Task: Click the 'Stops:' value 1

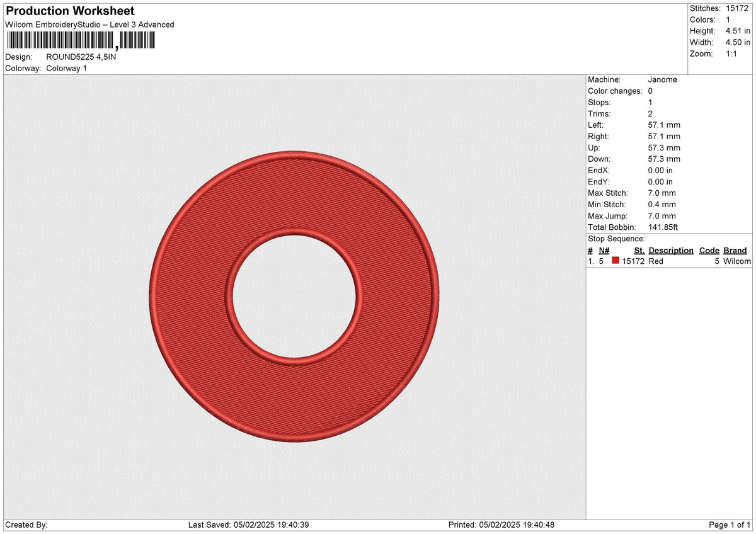Action: click(650, 102)
